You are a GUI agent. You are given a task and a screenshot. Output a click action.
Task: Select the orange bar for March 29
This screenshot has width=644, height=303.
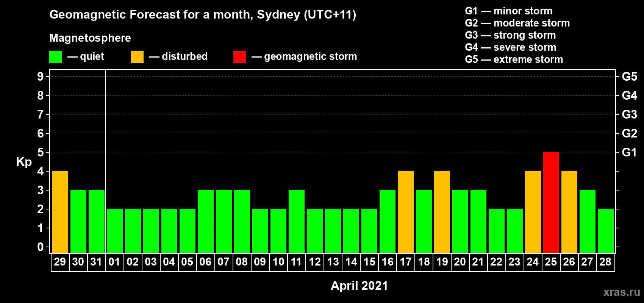click(x=60, y=212)
